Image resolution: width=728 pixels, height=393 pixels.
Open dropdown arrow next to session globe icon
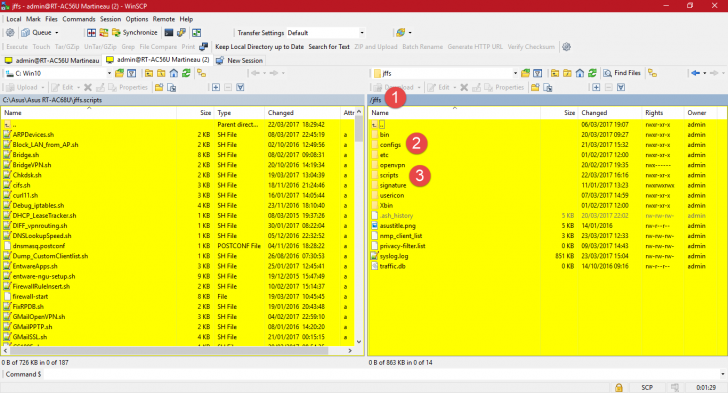pyautogui.click(x=410, y=33)
